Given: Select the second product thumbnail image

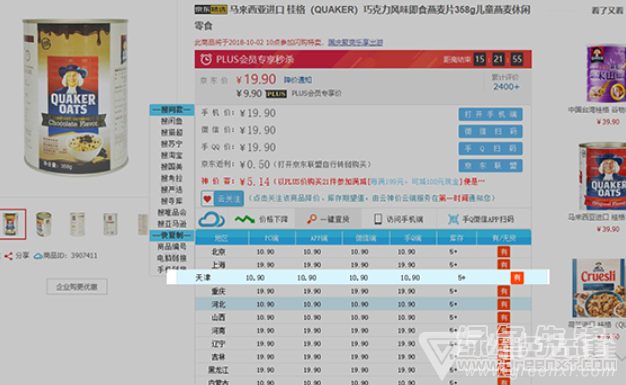Looking at the screenshot, I should pyautogui.click(x=44, y=224).
